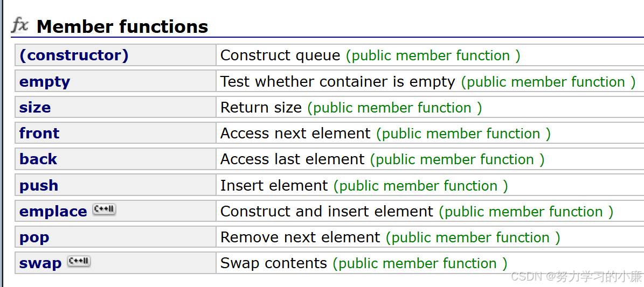The height and width of the screenshot is (287, 644).
Task: Click 'Test whether container is empty' description
Action: tap(338, 82)
